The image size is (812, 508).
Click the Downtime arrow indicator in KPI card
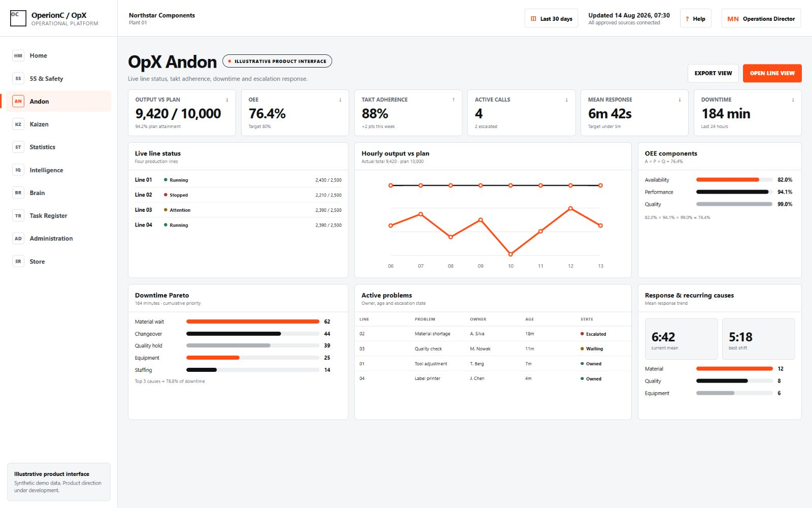[793, 100]
